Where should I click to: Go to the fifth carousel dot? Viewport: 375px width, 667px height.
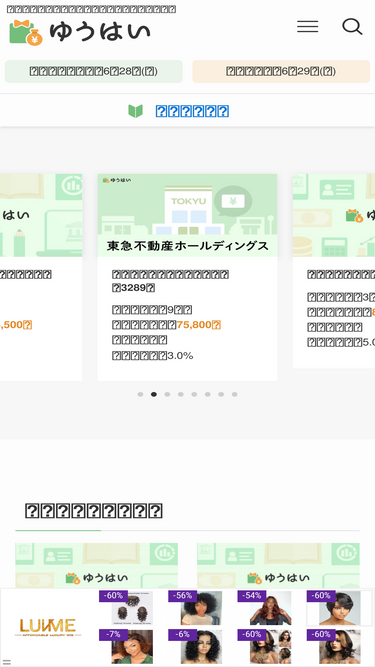(194, 394)
